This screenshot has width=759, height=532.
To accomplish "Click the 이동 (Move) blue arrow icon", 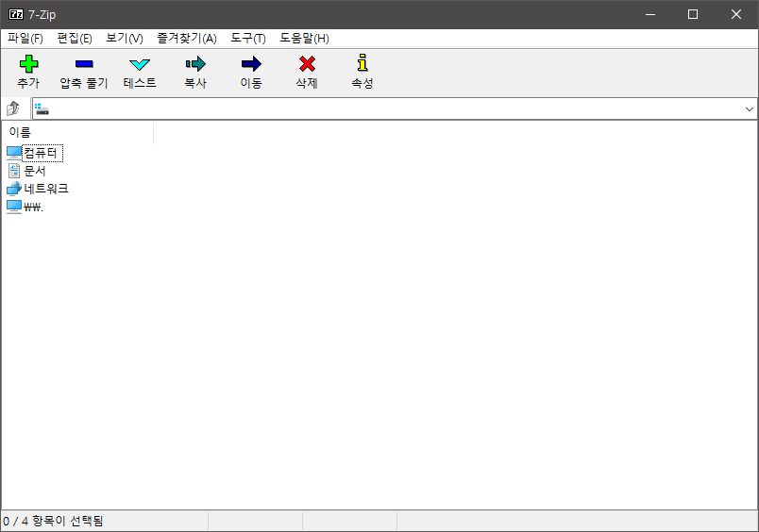I will (x=251, y=64).
